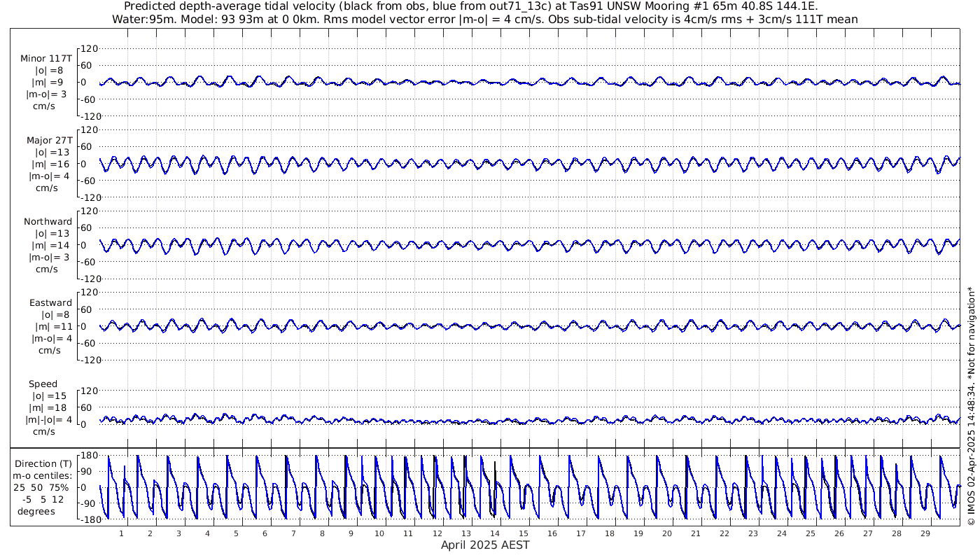Click the "-90" tick on the Direction axis

[89, 504]
